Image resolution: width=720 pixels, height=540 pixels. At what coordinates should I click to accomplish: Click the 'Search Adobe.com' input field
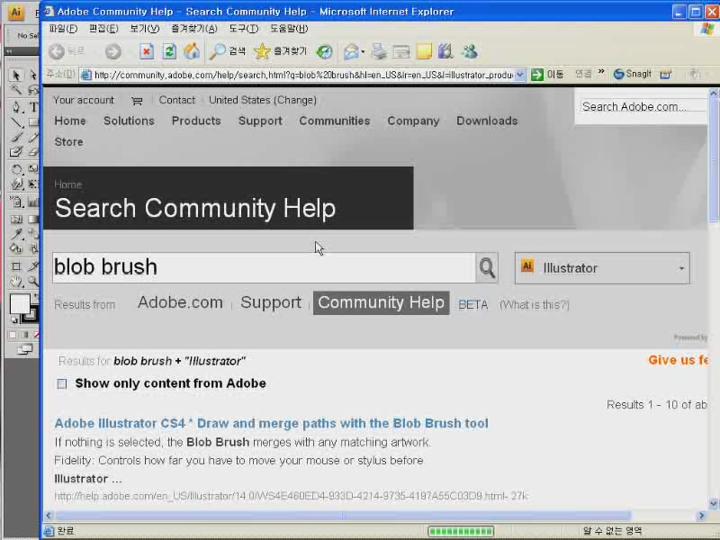tap(643, 107)
